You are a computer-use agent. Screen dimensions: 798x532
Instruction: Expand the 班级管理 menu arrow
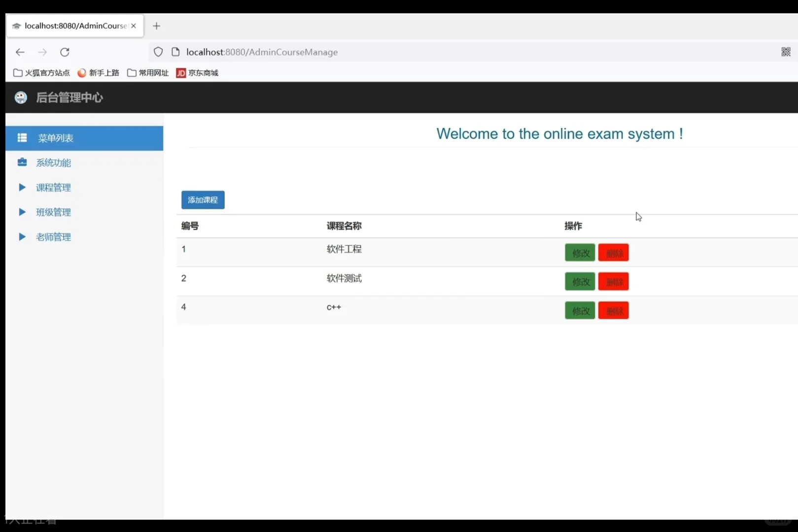(22, 212)
